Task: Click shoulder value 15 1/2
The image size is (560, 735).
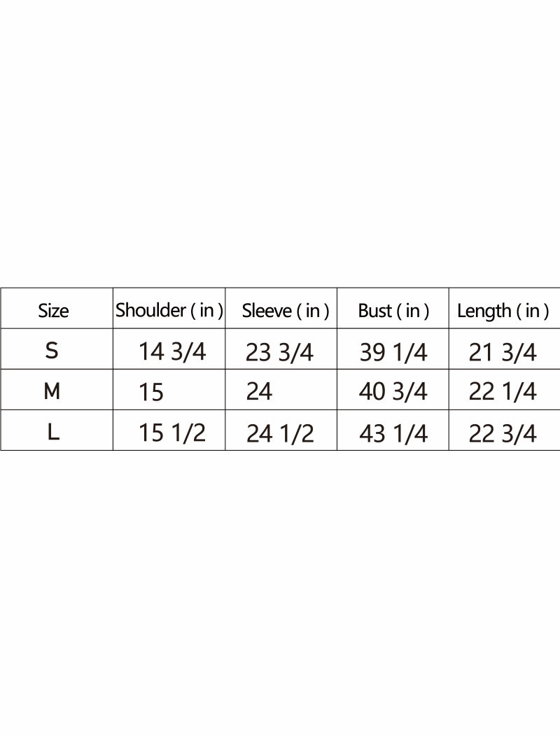Action: click(172, 433)
